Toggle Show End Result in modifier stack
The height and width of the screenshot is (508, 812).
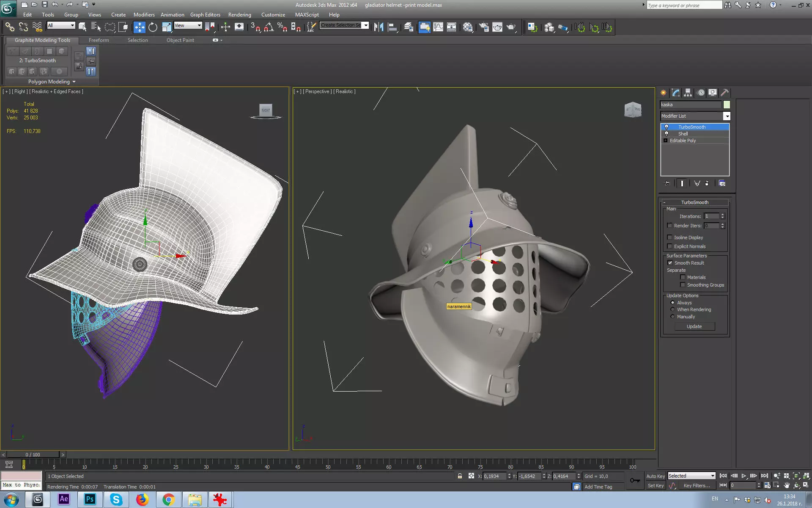click(682, 183)
